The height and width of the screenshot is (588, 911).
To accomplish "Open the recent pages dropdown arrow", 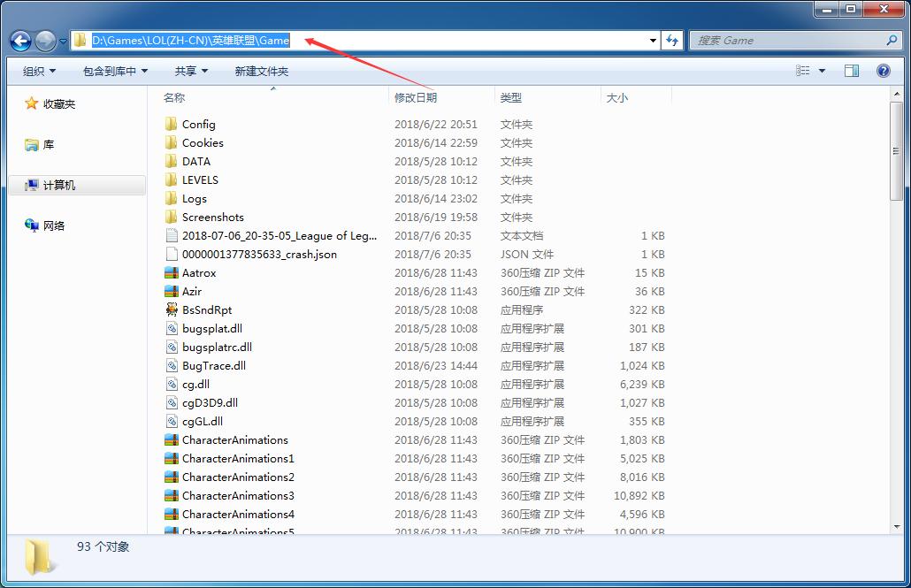I will click(x=64, y=42).
